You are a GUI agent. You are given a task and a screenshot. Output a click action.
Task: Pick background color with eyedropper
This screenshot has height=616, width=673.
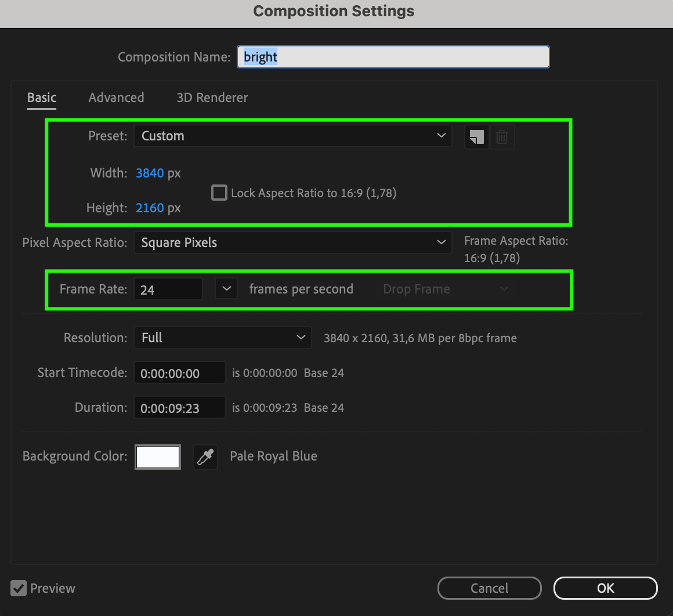205,457
